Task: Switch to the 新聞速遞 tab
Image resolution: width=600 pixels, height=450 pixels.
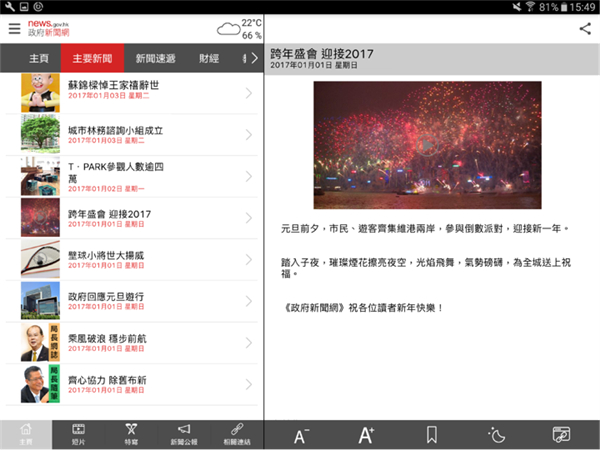Action: click(155, 58)
